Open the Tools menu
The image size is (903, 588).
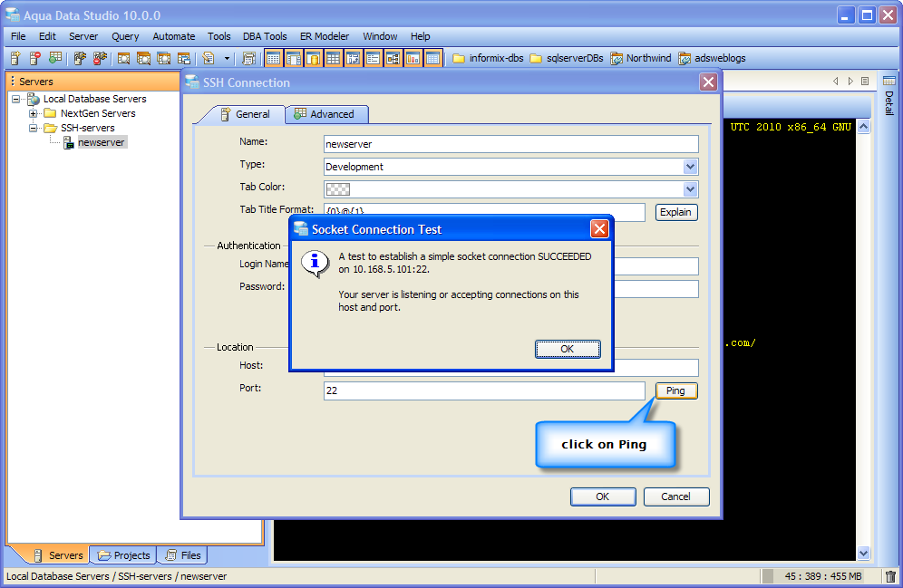click(219, 36)
